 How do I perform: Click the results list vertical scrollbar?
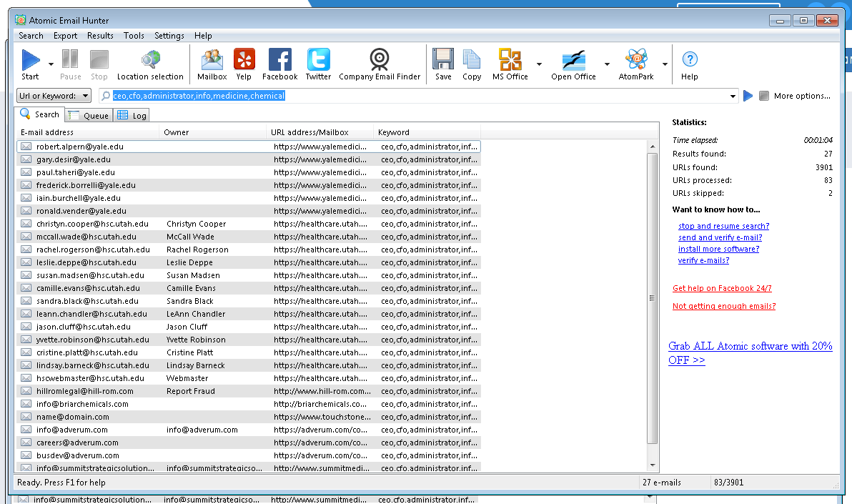pos(652,300)
